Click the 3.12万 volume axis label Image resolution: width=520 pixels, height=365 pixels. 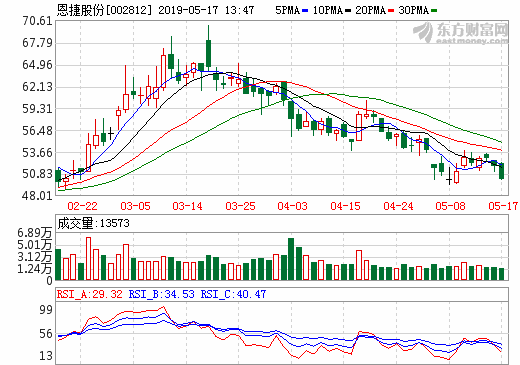[x=35, y=257]
